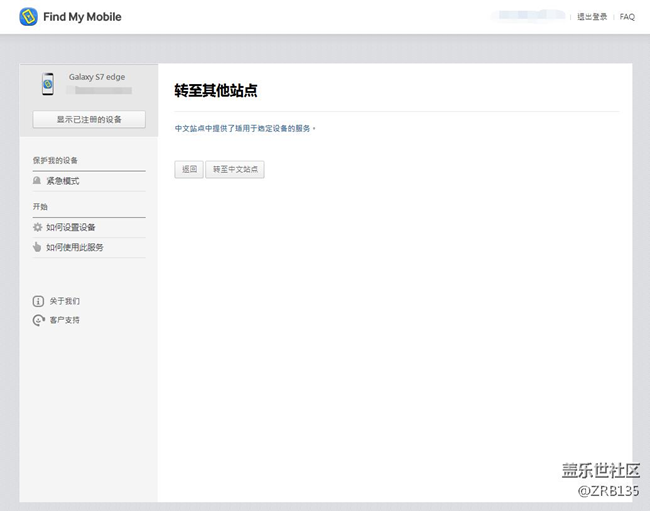Open the 客户支持 link
Image resolution: width=650 pixels, height=511 pixels.
(x=65, y=320)
